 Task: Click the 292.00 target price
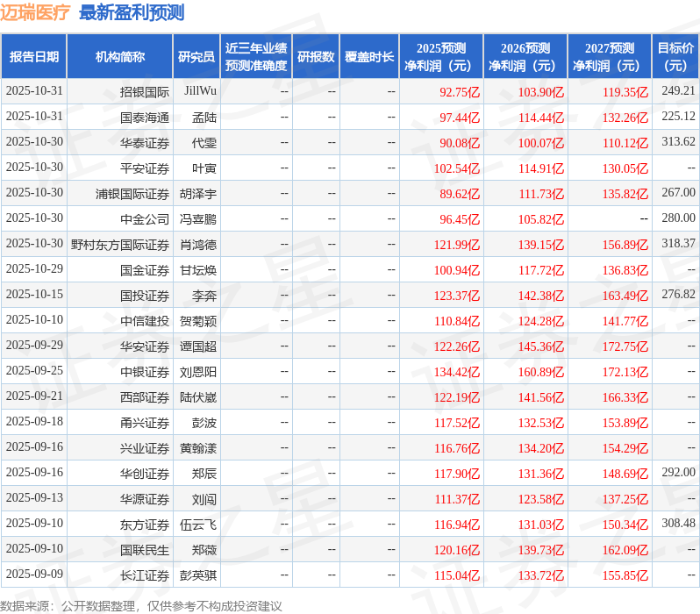678,473
